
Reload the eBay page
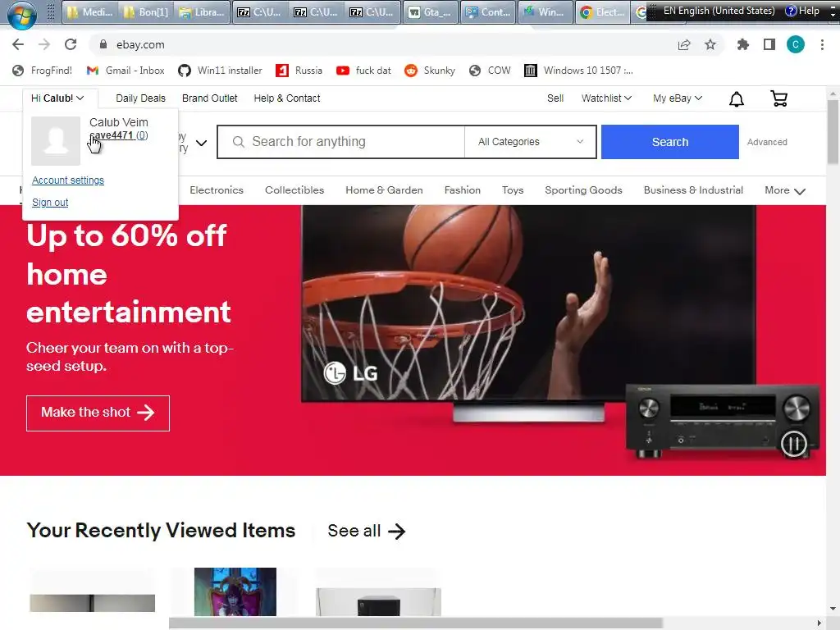click(x=71, y=44)
